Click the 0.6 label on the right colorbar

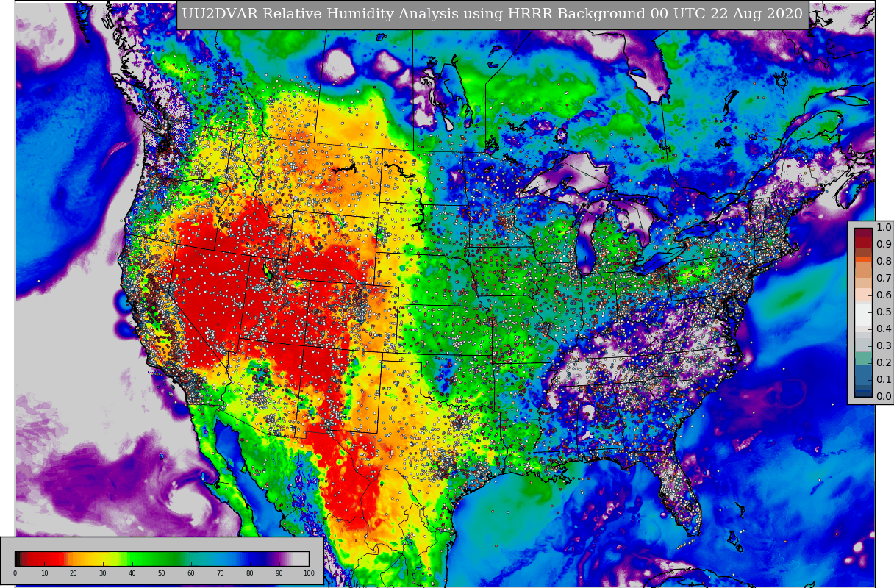884,295
